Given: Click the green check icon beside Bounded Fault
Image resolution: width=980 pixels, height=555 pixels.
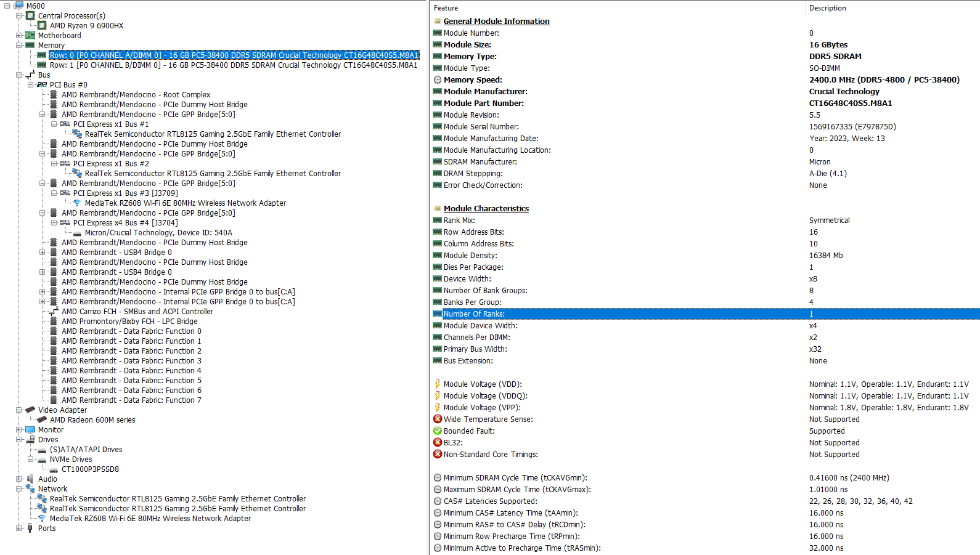Looking at the screenshot, I should pyautogui.click(x=438, y=431).
